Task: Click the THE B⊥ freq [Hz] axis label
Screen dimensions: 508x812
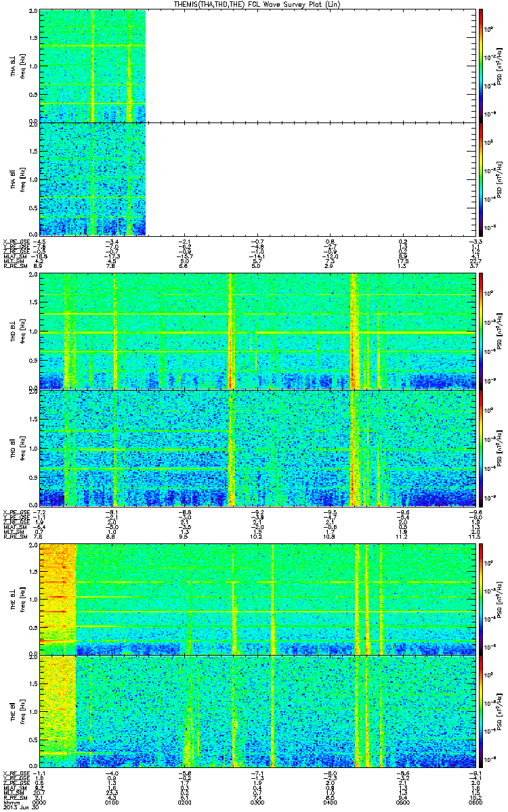Action: coord(18,600)
